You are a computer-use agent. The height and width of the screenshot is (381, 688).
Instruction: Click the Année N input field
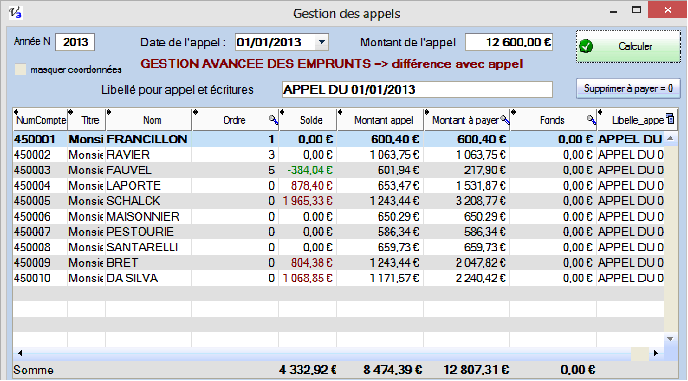(75, 42)
